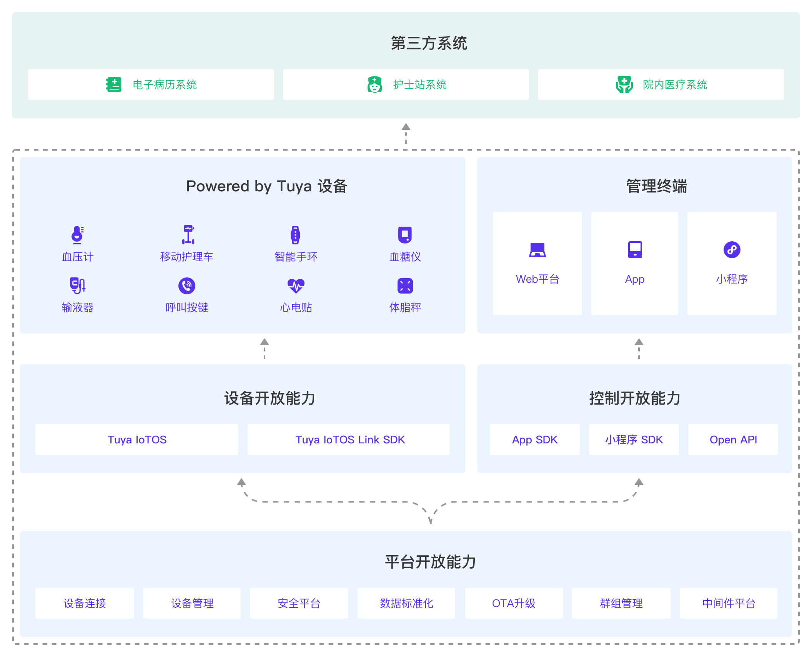Click the Open API box

(733, 440)
